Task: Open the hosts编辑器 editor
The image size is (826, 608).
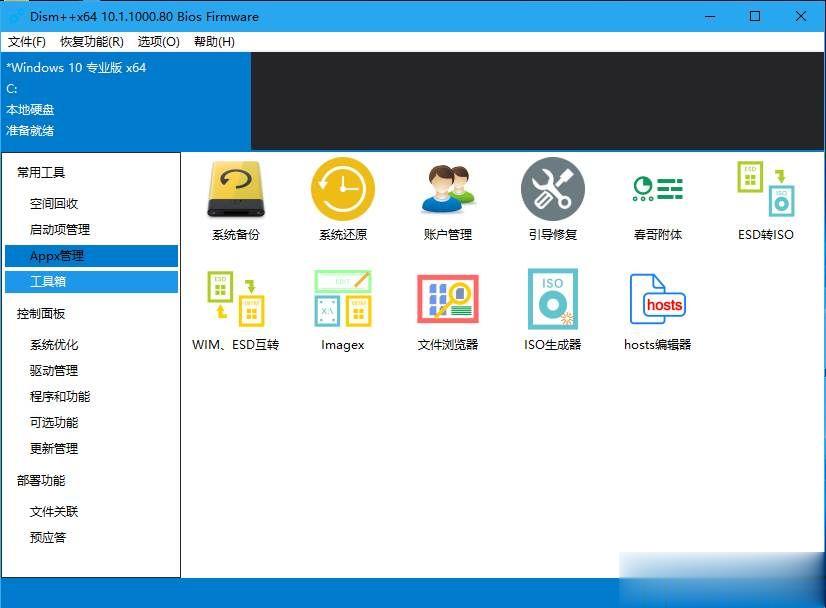Action: coord(657,305)
